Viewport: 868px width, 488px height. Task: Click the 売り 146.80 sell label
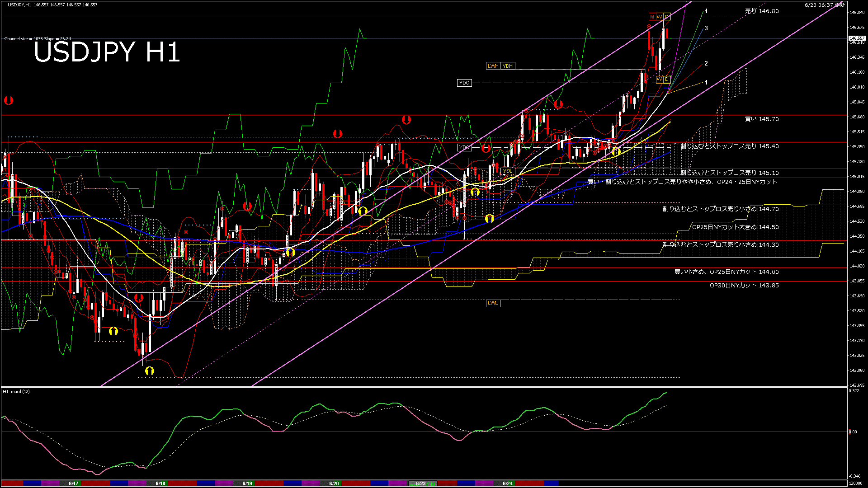pos(762,11)
